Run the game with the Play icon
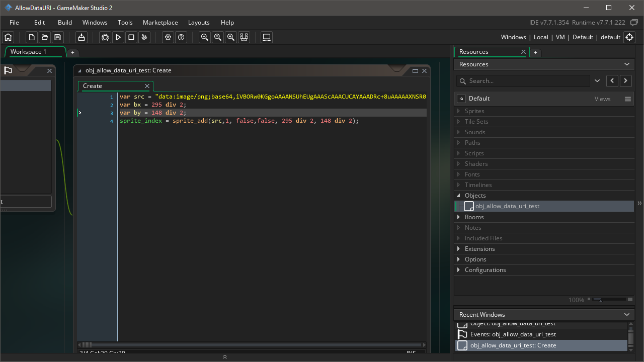 click(118, 37)
